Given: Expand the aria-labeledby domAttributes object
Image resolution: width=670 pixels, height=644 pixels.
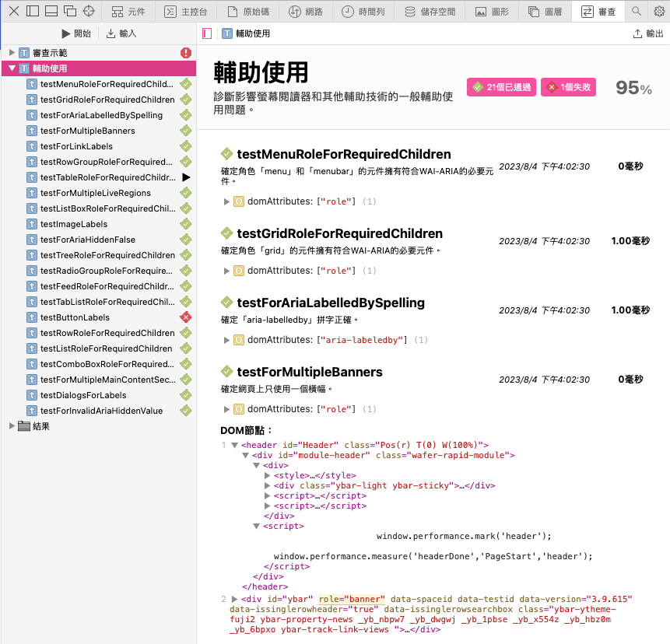Looking at the screenshot, I should pyautogui.click(x=227, y=340).
